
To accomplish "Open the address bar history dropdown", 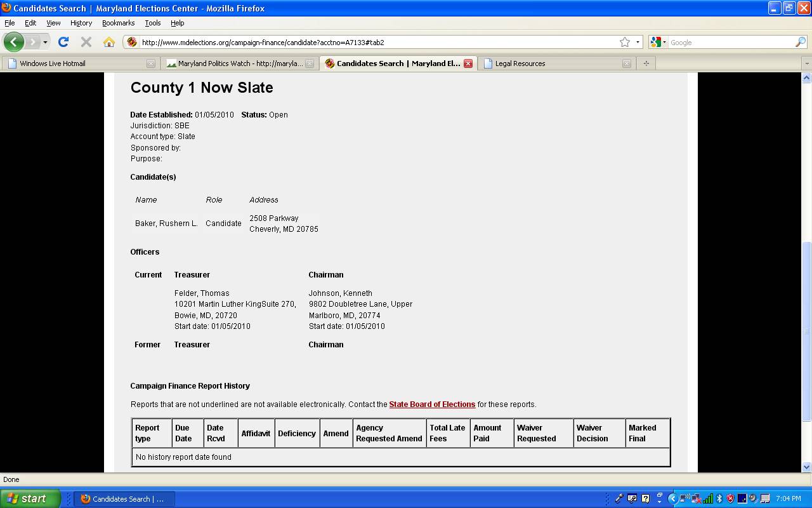I will [638, 43].
